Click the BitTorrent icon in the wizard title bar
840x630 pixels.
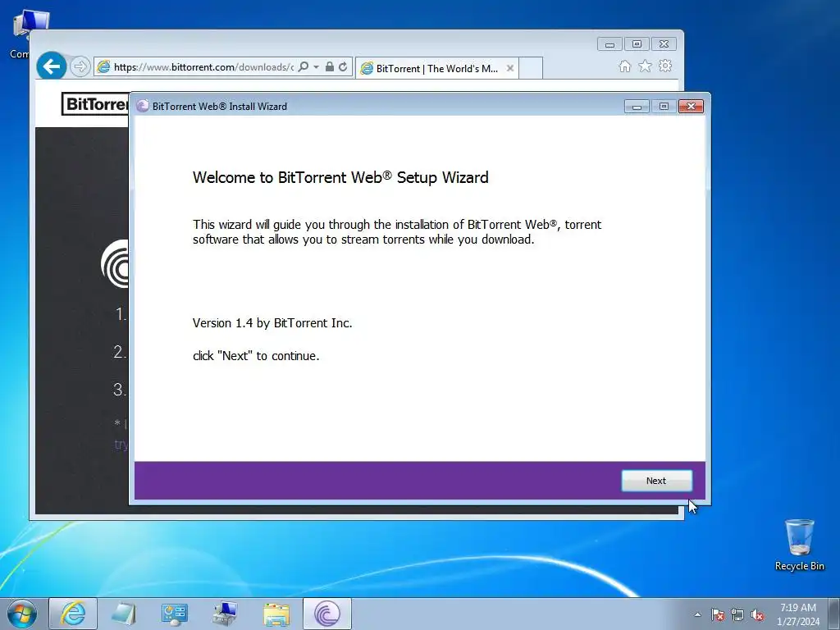(x=143, y=106)
